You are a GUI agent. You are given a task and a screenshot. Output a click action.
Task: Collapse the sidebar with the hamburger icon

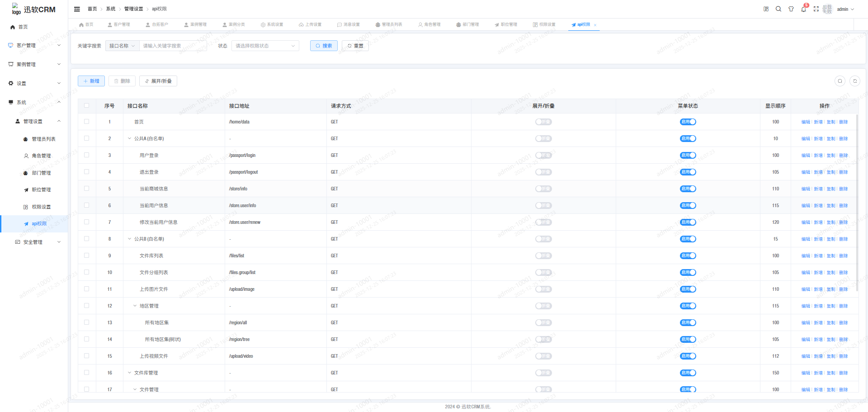point(77,9)
